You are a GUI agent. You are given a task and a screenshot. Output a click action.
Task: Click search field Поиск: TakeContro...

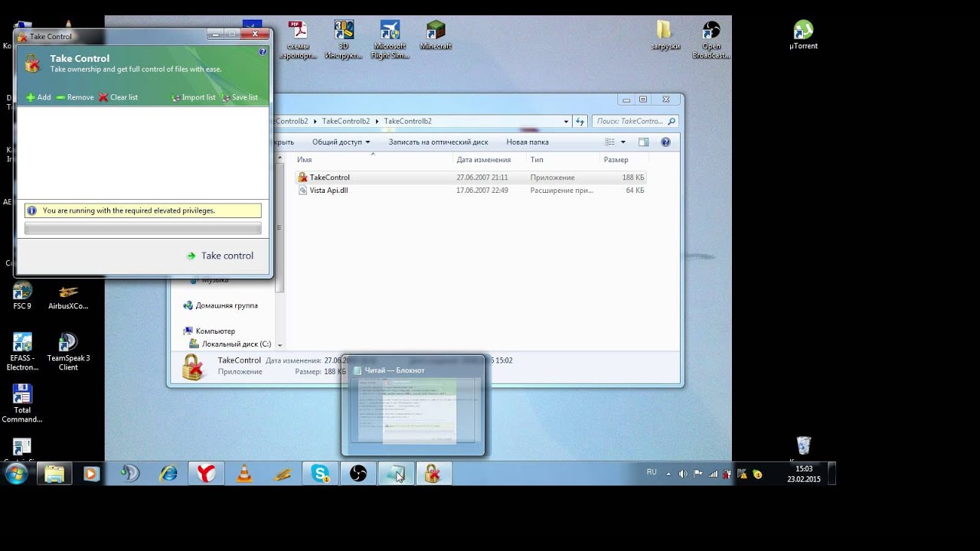[635, 121]
